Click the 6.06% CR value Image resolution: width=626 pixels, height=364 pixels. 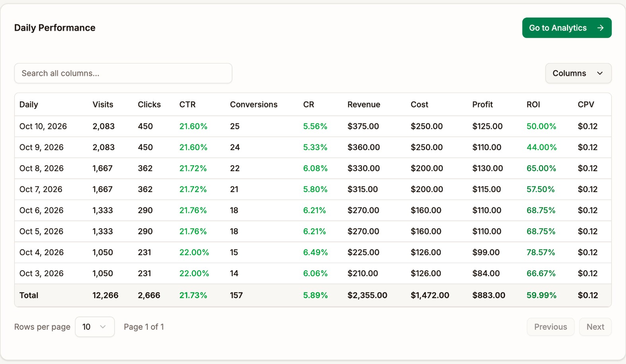(315, 274)
